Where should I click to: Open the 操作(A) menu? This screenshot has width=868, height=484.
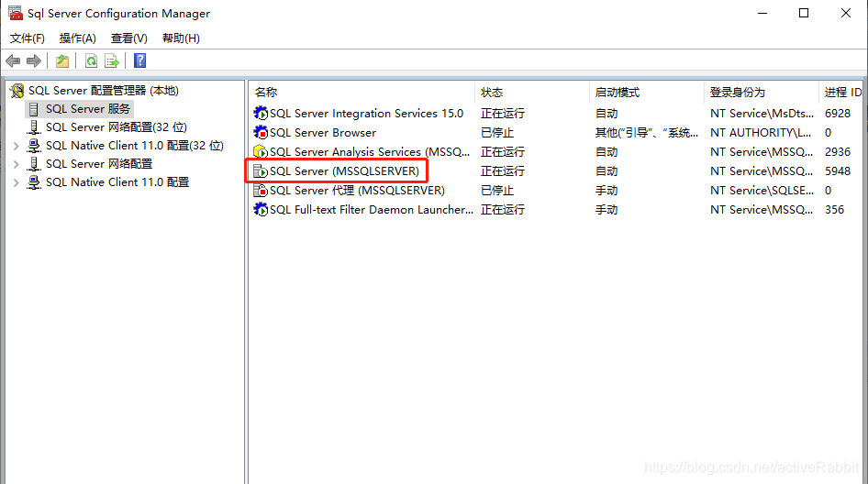coord(77,38)
